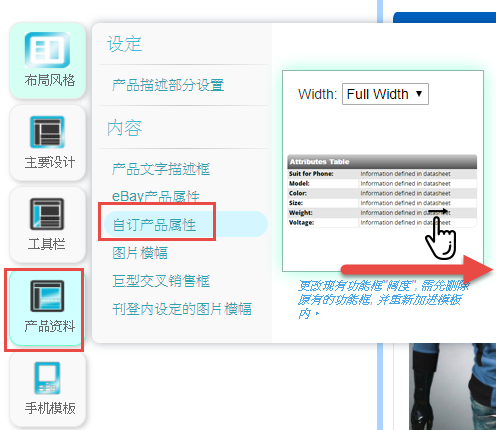Open 刊登内设定的图片横幅 menu item
The height and width of the screenshot is (430, 496).
(x=182, y=309)
